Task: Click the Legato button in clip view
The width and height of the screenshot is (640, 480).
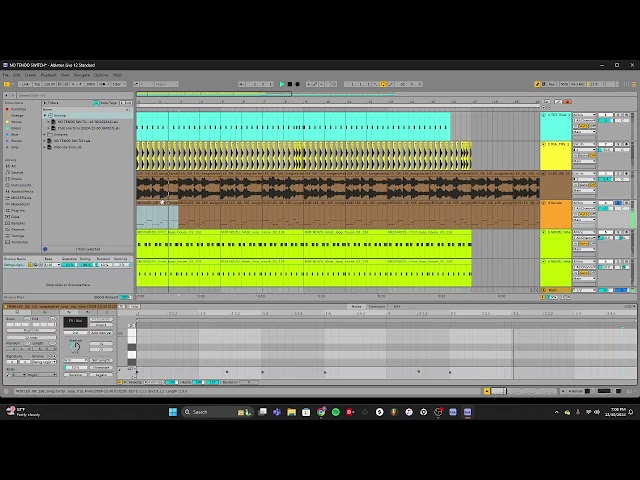Action: pos(101,375)
